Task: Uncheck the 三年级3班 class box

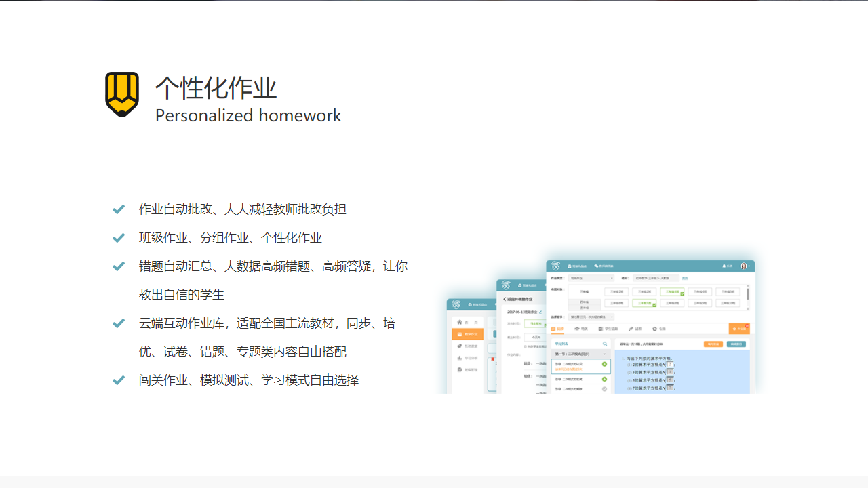Action: point(673,292)
